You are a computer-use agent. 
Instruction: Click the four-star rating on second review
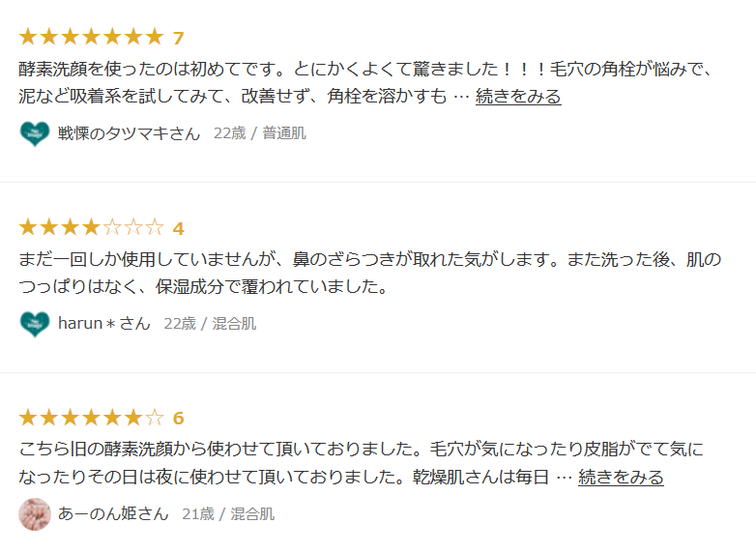coord(91,228)
